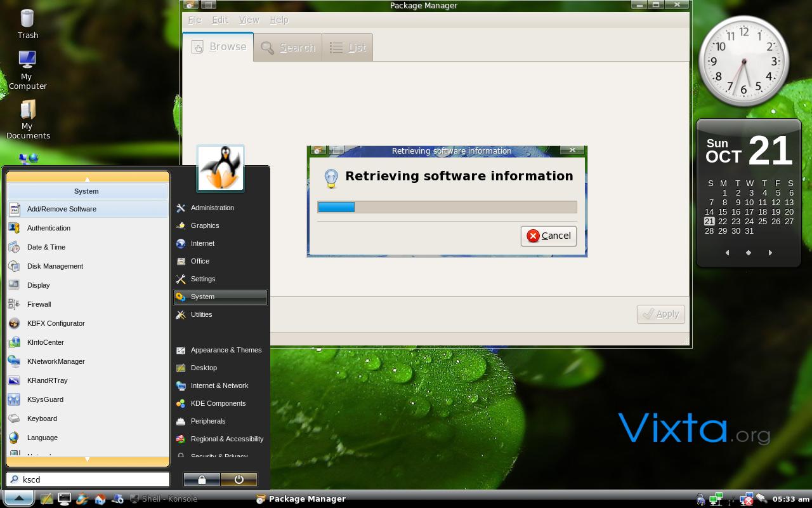Launch Disk Management from the menu

pyautogui.click(x=88, y=266)
